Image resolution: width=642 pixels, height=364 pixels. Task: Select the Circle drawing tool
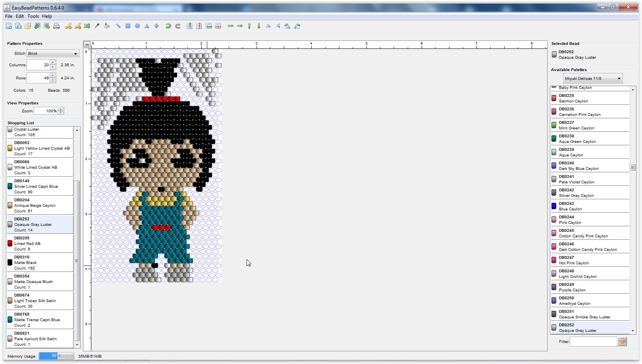[137, 26]
